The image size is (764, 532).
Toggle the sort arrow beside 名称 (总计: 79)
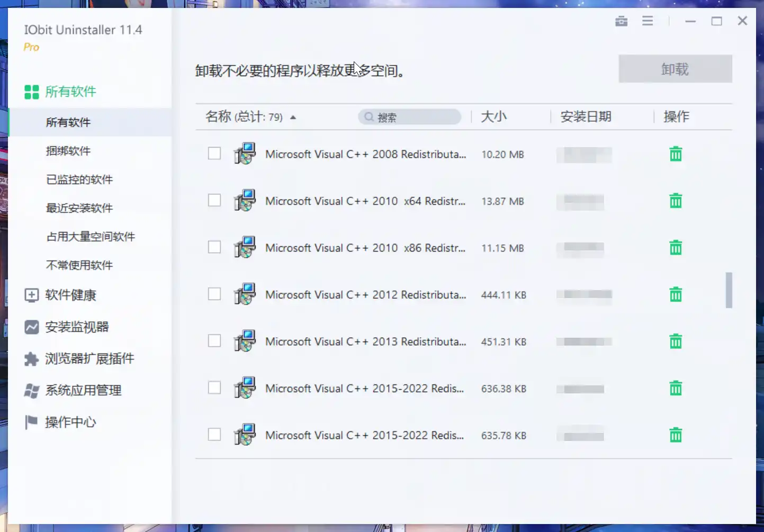(293, 118)
